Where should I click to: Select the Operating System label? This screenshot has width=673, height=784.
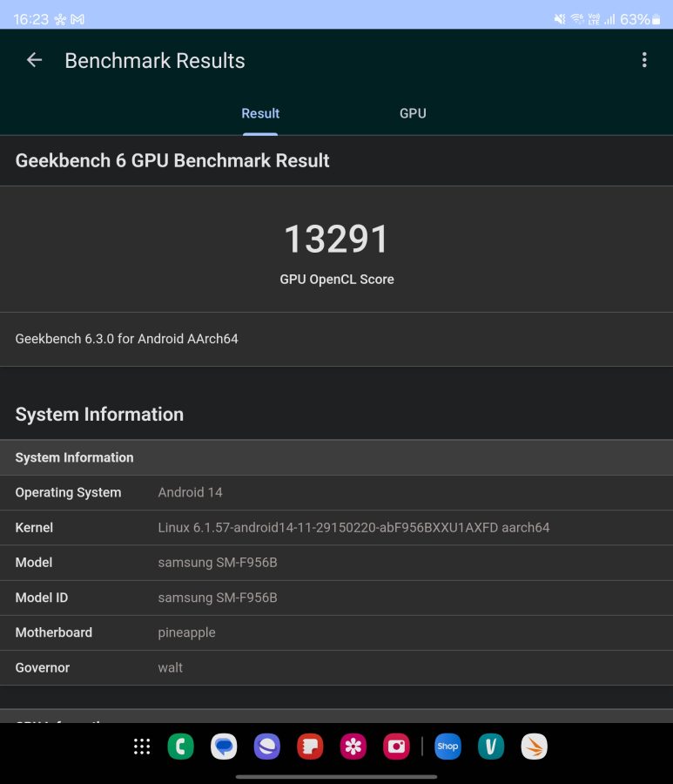click(x=69, y=492)
